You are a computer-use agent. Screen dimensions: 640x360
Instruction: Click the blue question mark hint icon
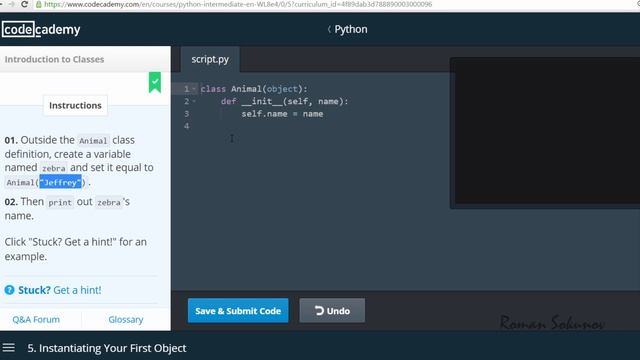(x=9, y=290)
